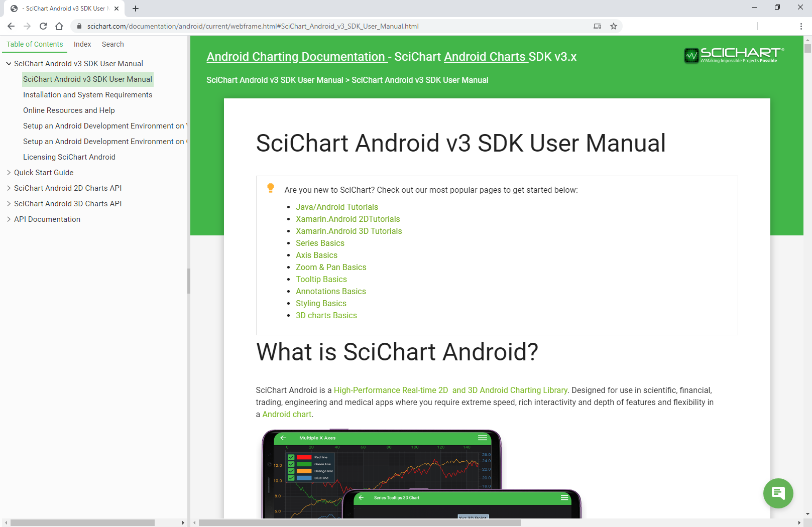Viewport: 812px width, 527px height.
Task: Click the breadcrumb SciChart Android v3 SDK User Manual before the arrow
Action: pos(275,80)
